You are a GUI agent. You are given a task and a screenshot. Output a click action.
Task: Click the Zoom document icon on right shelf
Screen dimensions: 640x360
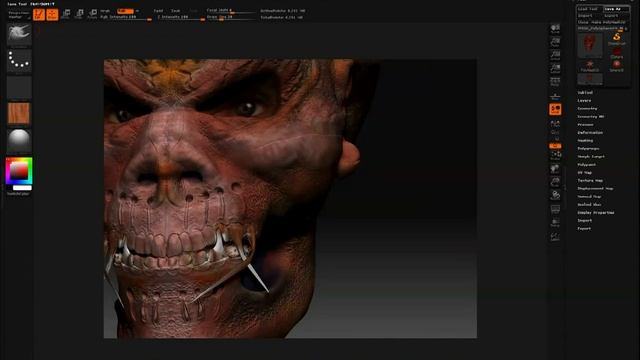555,42
